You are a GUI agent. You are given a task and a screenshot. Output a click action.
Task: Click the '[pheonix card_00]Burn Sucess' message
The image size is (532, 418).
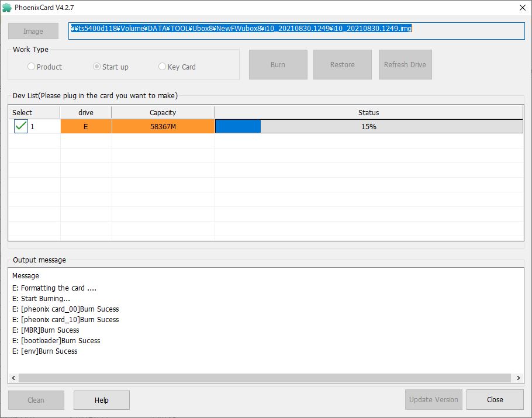65,309
